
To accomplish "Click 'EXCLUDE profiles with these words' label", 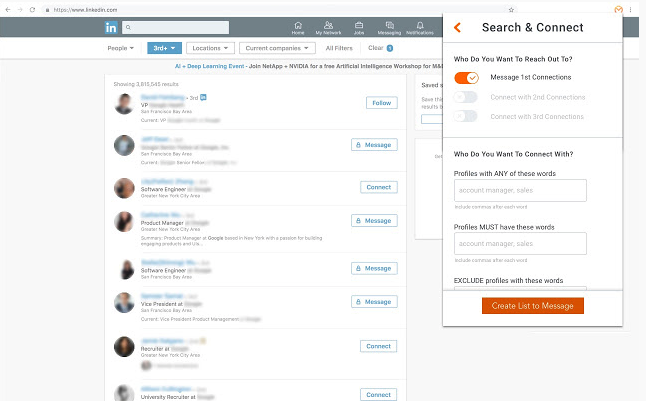I will point(508,281).
